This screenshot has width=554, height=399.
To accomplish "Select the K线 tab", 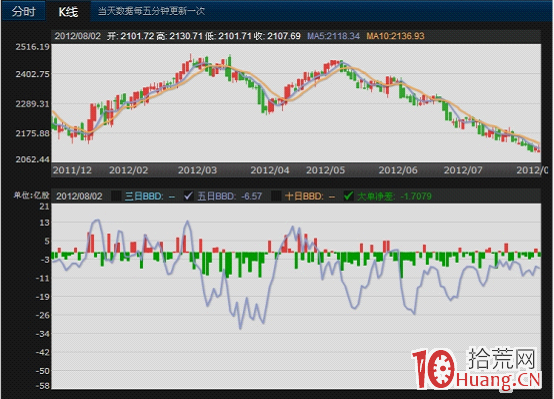I will 68,12.
